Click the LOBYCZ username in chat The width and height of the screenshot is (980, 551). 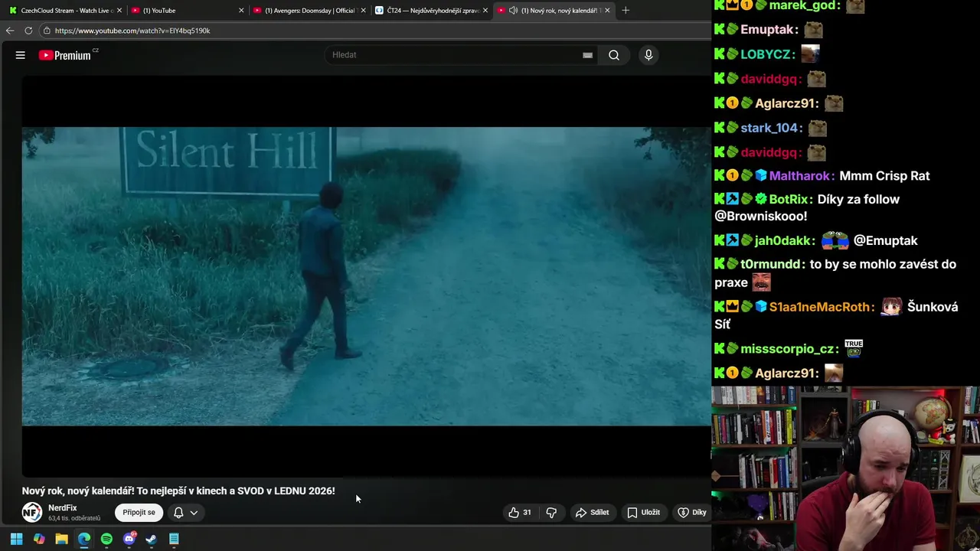(x=766, y=54)
